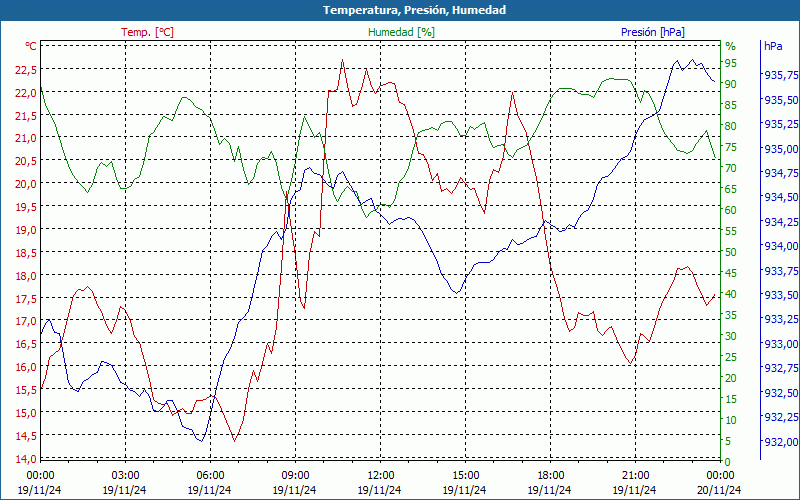Click the 19,0 temperature axis label

tap(26, 230)
